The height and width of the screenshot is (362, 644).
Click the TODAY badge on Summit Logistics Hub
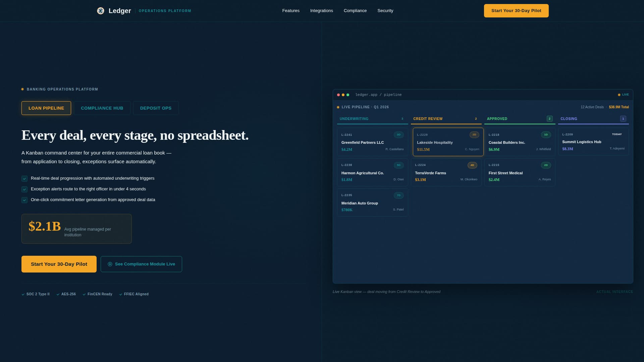pyautogui.click(x=617, y=134)
